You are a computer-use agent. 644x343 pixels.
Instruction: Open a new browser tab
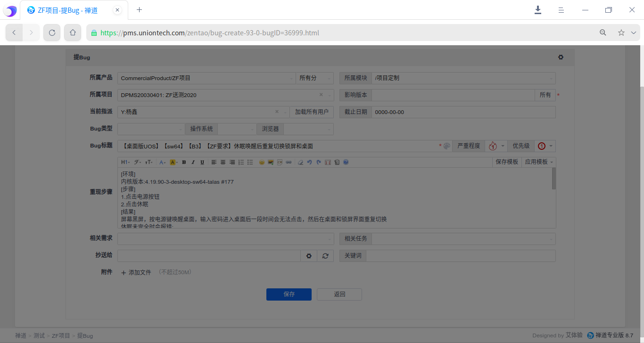pyautogui.click(x=139, y=10)
